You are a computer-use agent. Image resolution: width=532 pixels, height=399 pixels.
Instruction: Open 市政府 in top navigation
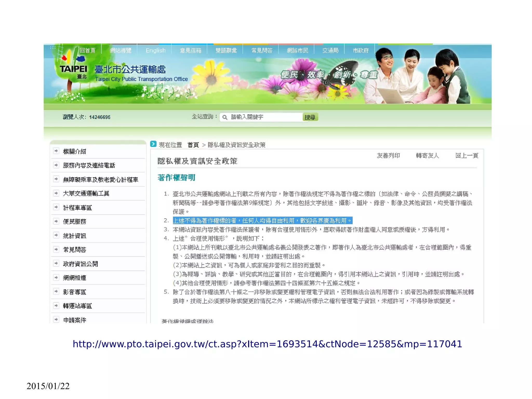[361, 50]
